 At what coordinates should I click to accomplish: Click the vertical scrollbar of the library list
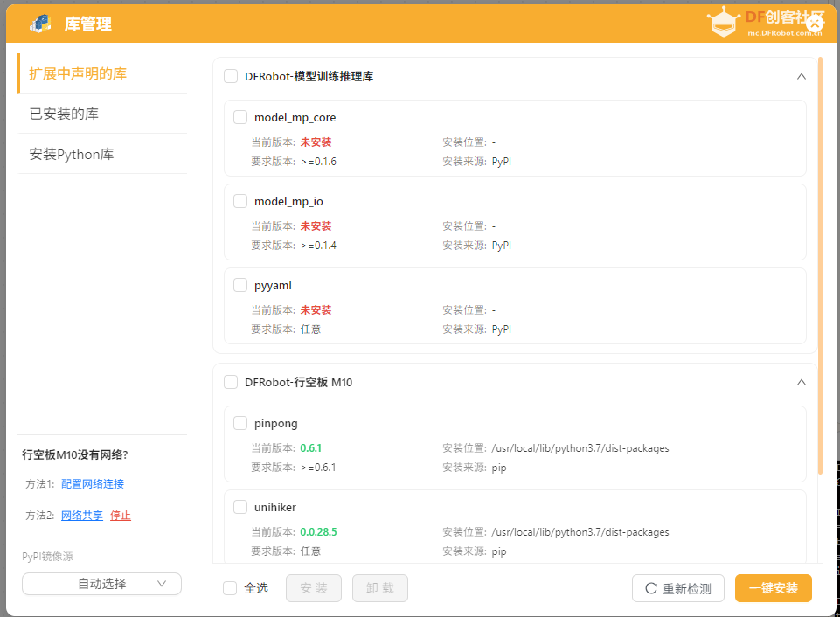click(x=820, y=265)
